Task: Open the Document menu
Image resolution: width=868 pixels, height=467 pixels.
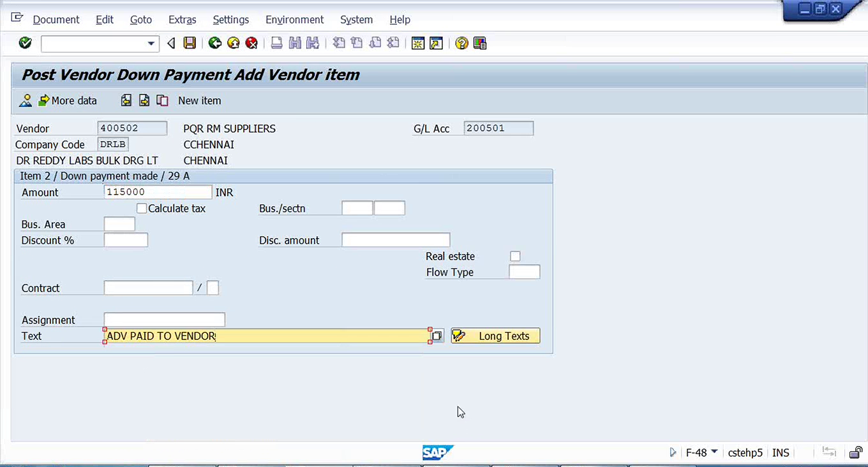Action: (x=56, y=19)
